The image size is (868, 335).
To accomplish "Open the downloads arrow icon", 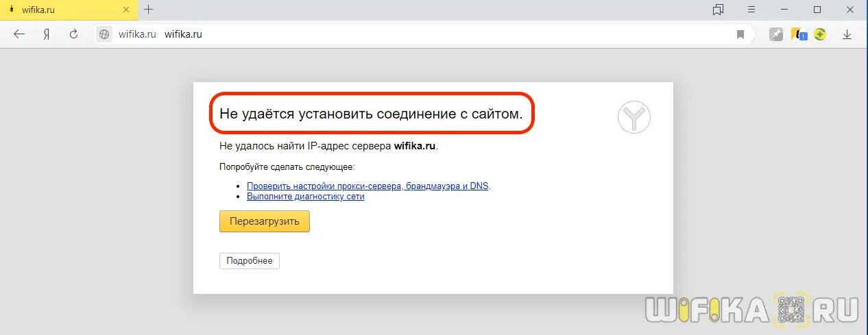I will 847,34.
